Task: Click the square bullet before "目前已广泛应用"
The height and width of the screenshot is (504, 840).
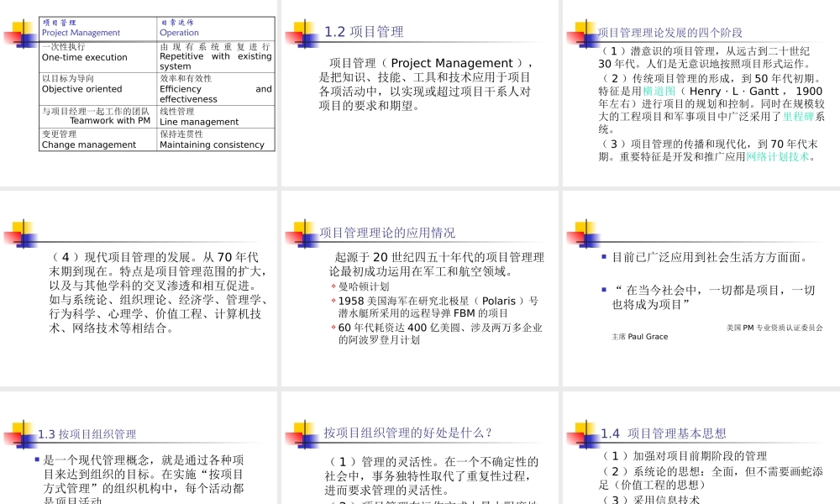Action: [x=604, y=257]
